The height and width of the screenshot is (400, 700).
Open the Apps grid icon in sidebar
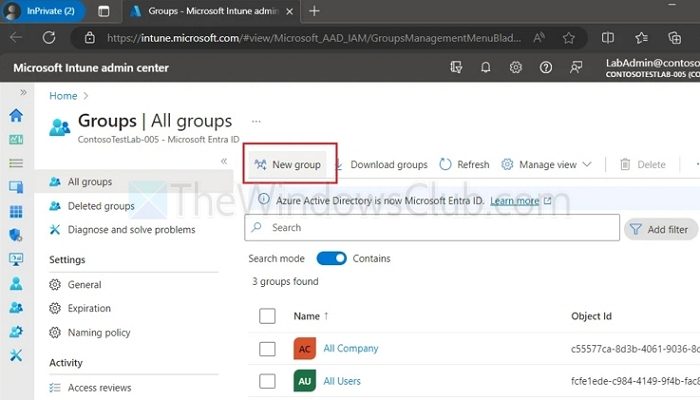tap(16, 211)
